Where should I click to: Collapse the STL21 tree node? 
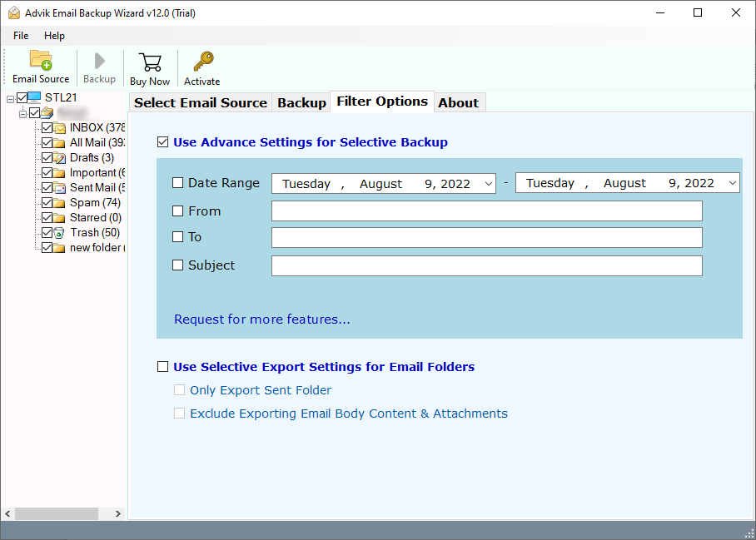tap(12, 97)
